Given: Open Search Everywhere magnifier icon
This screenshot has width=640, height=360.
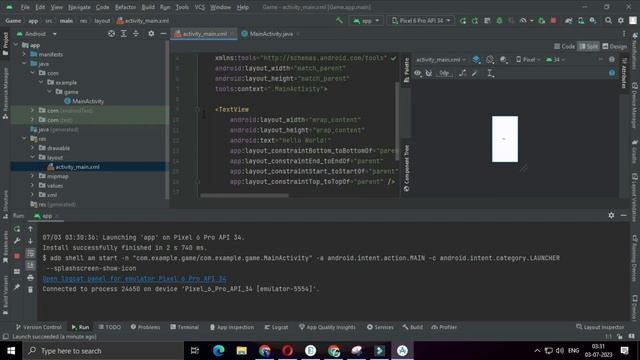Looking at the screenshot, I should (608, 20).
